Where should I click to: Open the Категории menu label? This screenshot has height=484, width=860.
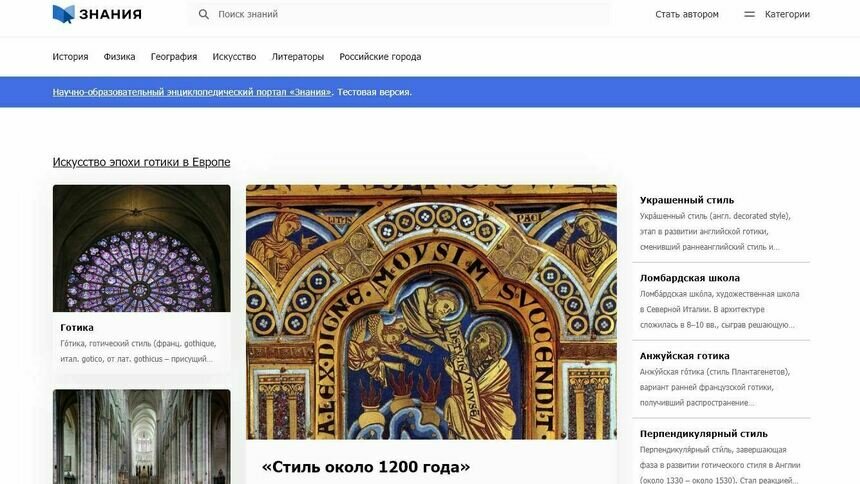coord(787,14)
